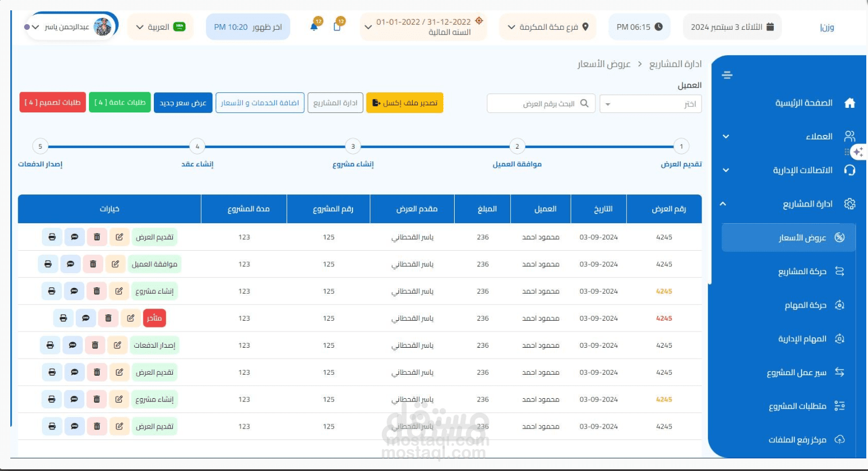Click the grey ادارة المشاريع toolbar button
The height and width of the screenshot is (471, 868).
pos(335,103)
